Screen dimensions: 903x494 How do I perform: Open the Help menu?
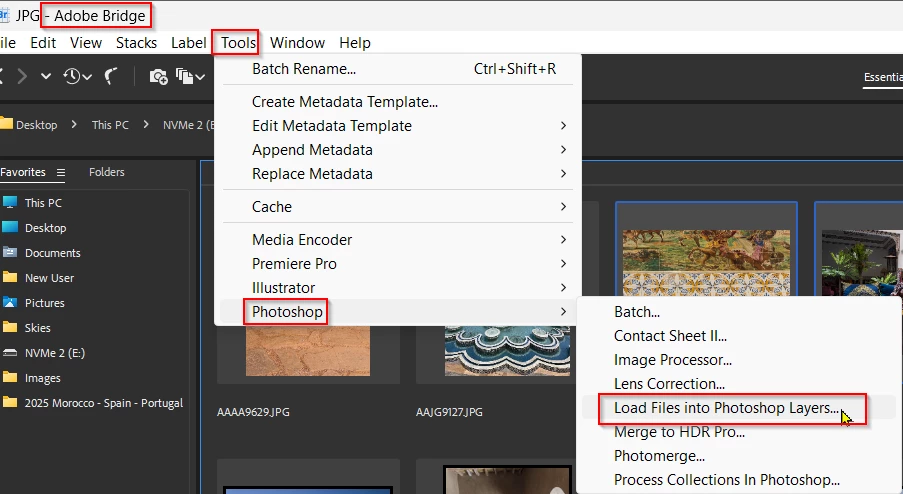(355, 43)
